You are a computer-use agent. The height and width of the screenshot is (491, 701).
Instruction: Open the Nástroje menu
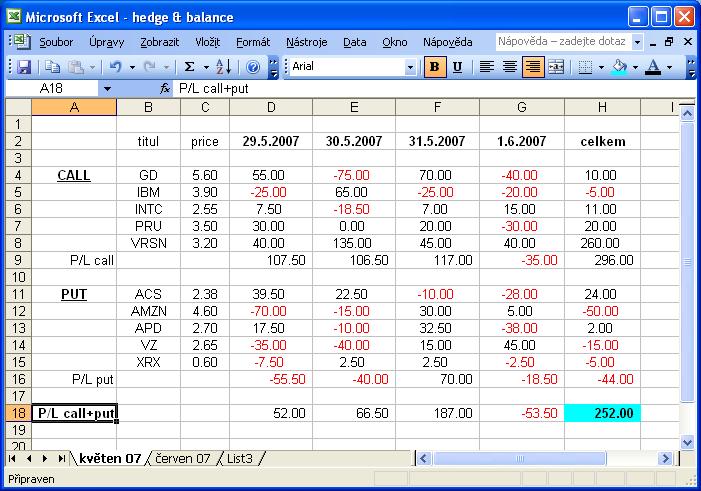tap(307, 42)
